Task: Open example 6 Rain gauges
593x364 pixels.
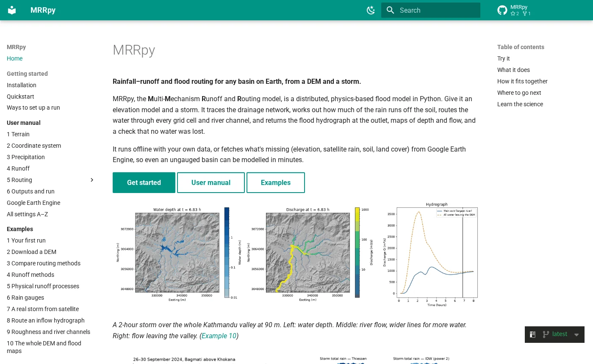Action: pyautogui.click(x=25, y=298)
